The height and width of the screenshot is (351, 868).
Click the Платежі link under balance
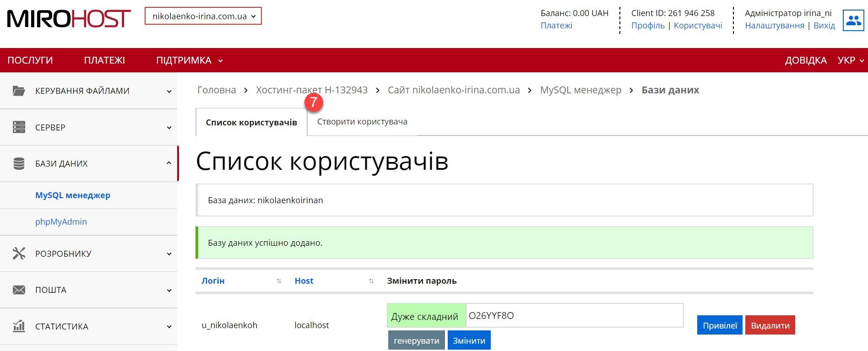point(556,26)
